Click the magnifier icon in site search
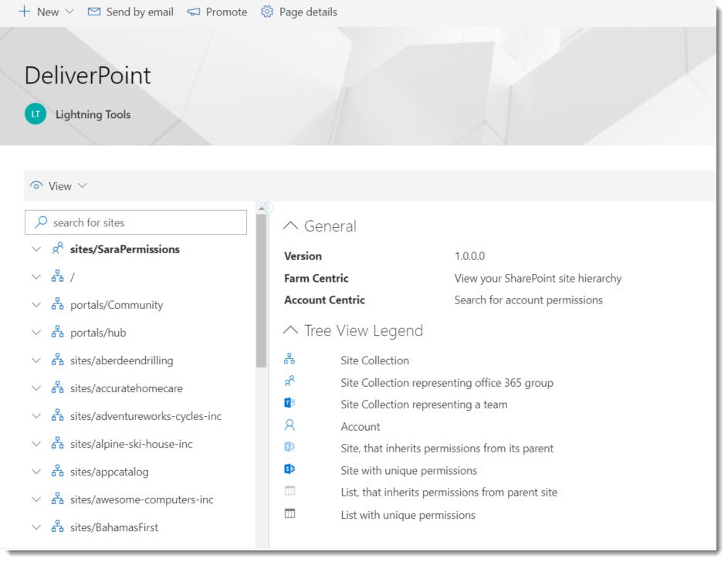 [x=41, y=222]
